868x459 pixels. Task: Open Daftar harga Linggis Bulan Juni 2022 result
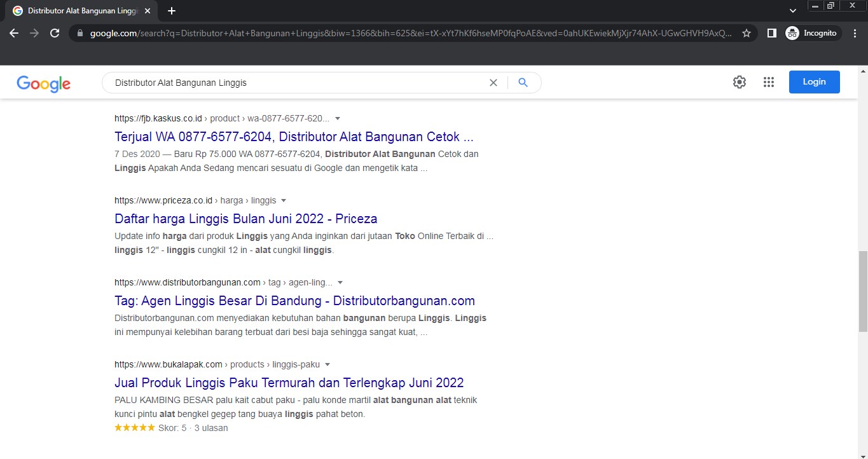tap(246, 219)
